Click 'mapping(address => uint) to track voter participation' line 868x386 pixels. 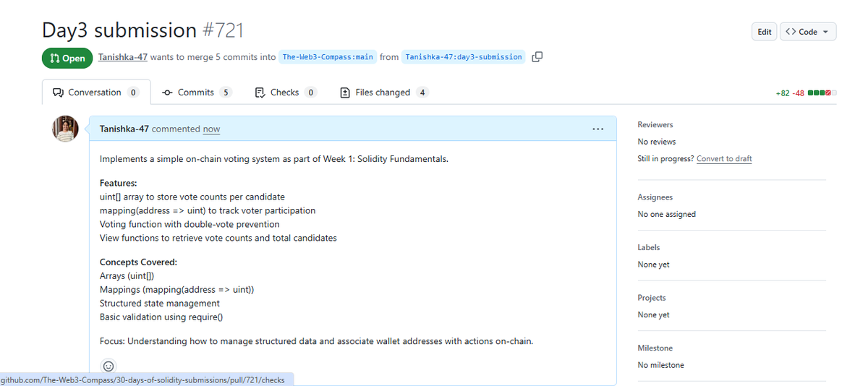pyautogui.click(x=208, y=210)
